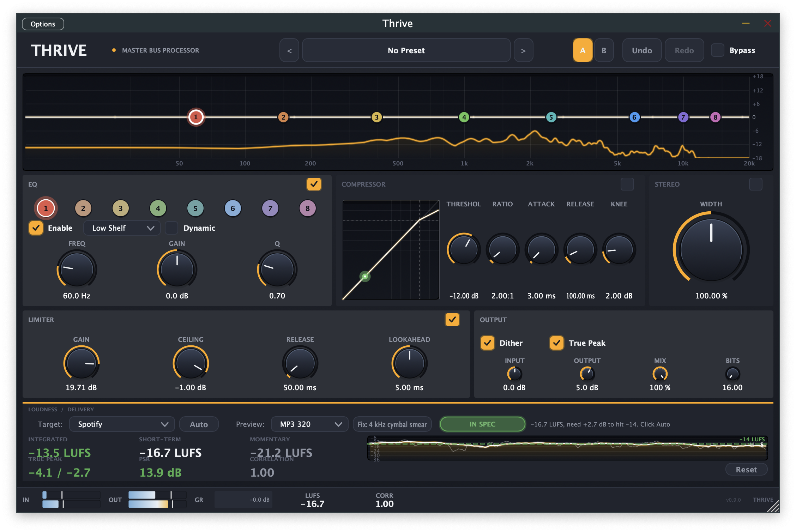Open the Low Shelf filter type dropdown
The image size is (796, 532).
tap(122, 228)
